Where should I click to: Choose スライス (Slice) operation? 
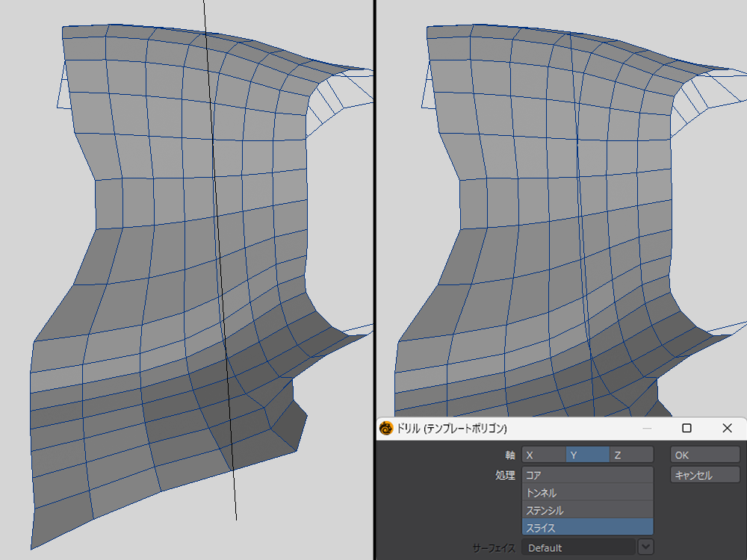(x=587, y=528)
